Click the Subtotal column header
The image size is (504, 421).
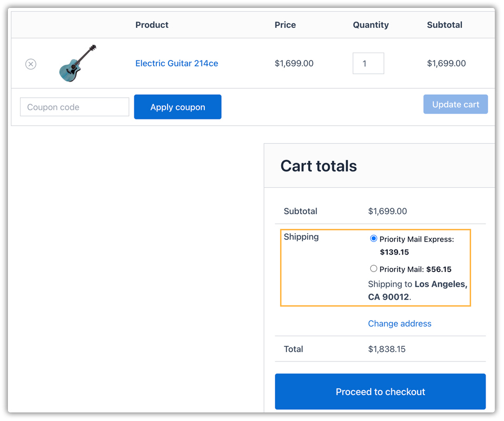[444, 25]
